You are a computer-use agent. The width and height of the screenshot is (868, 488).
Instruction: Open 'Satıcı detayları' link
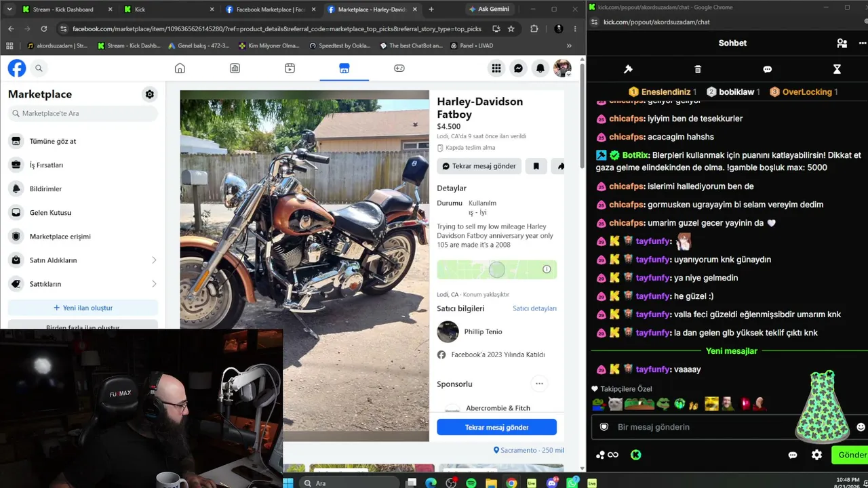click(534, 308)
